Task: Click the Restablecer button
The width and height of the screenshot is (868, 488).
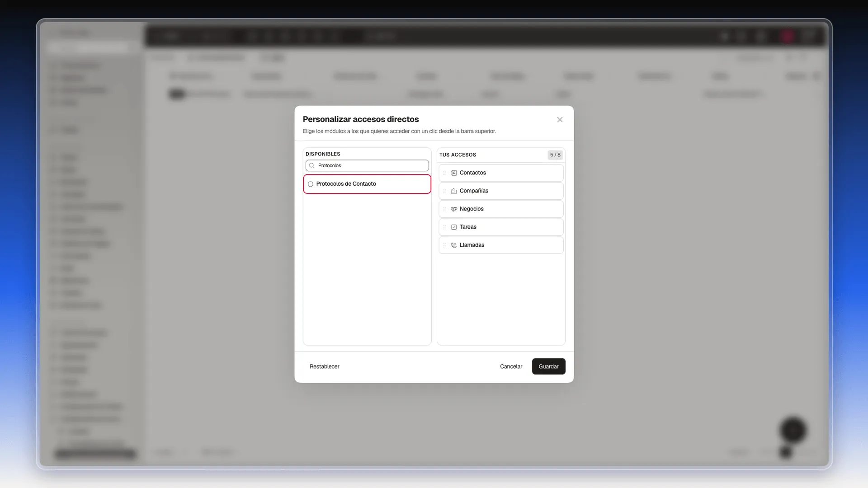Action: [325, 366]
